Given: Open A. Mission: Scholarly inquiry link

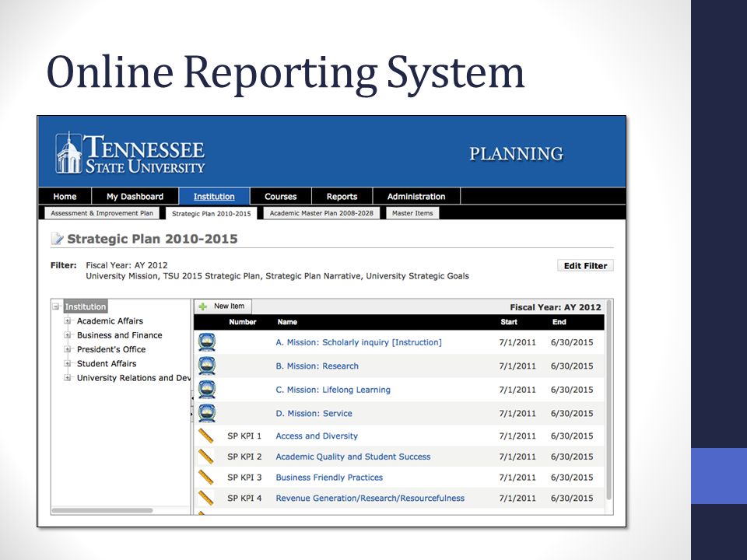Looking at the screenshot, I should (359, 342).
